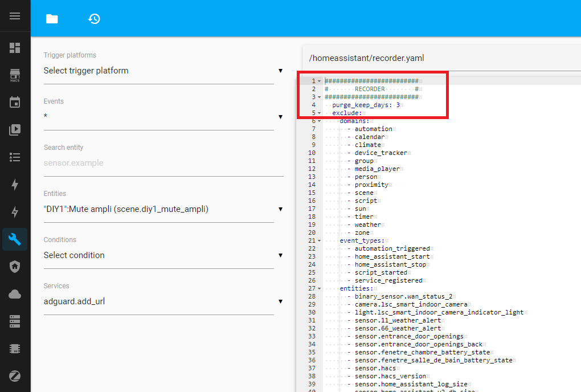Open the Entities dropdown with Mute ampli
The width and height of the screenshot is (581, 392).
point(163,209)
